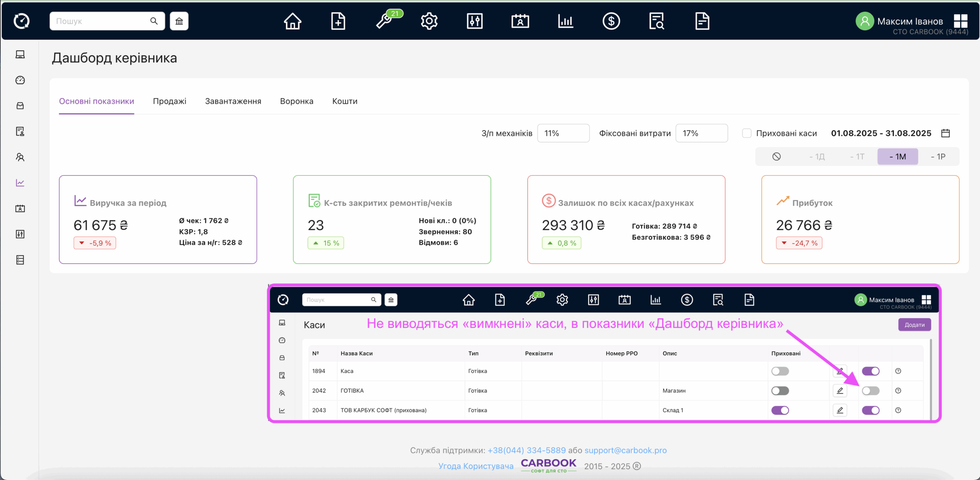The width and height of the screenshot is (980, 480).
Task: Switch to the Кошти tab
Action: click(345, 101)
